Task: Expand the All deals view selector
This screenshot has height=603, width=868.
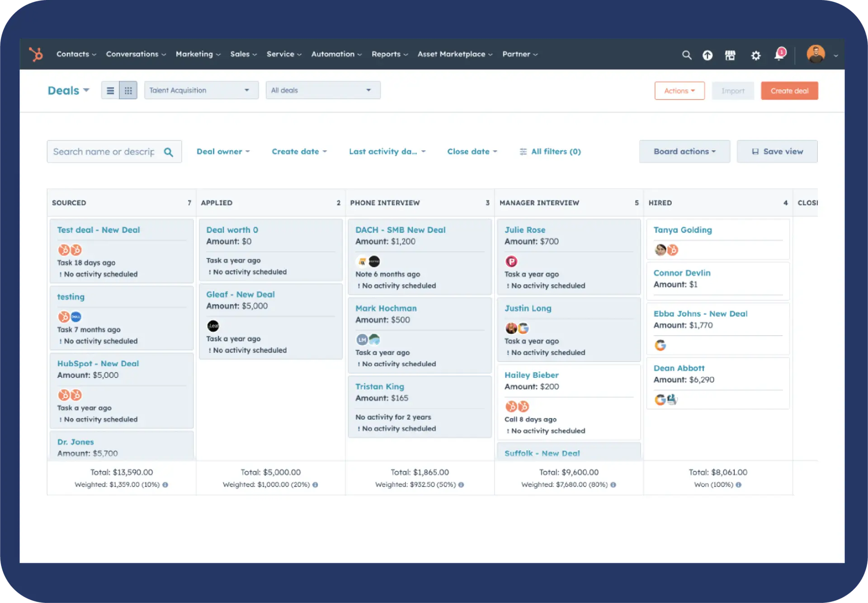Action: click(323, 90)
